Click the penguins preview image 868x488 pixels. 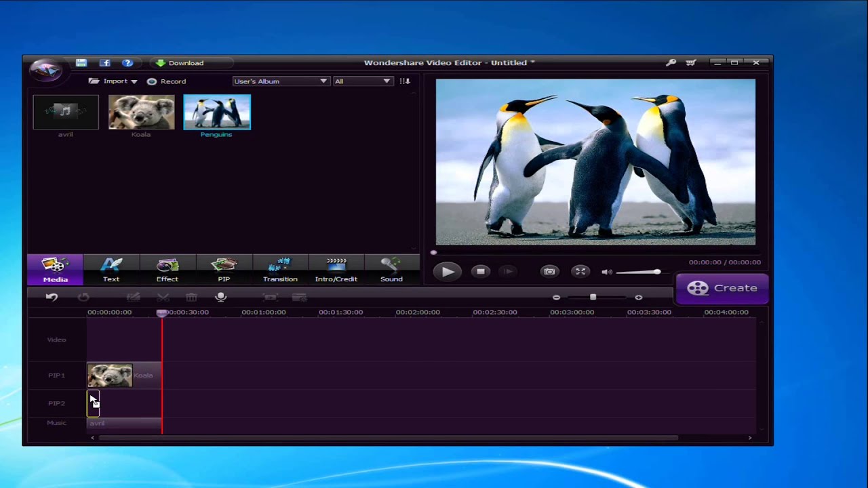tap(595, 162)
